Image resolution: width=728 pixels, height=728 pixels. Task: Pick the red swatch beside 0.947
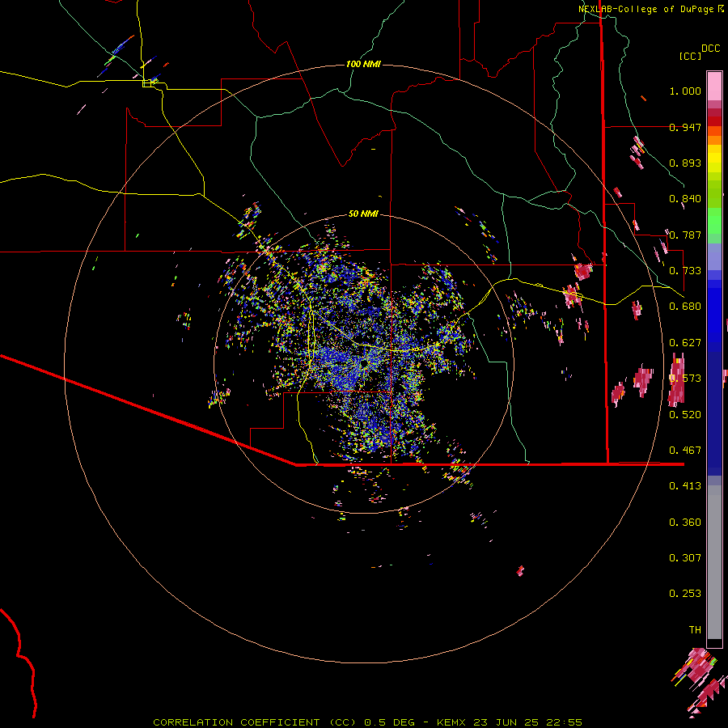coord(714,121)
